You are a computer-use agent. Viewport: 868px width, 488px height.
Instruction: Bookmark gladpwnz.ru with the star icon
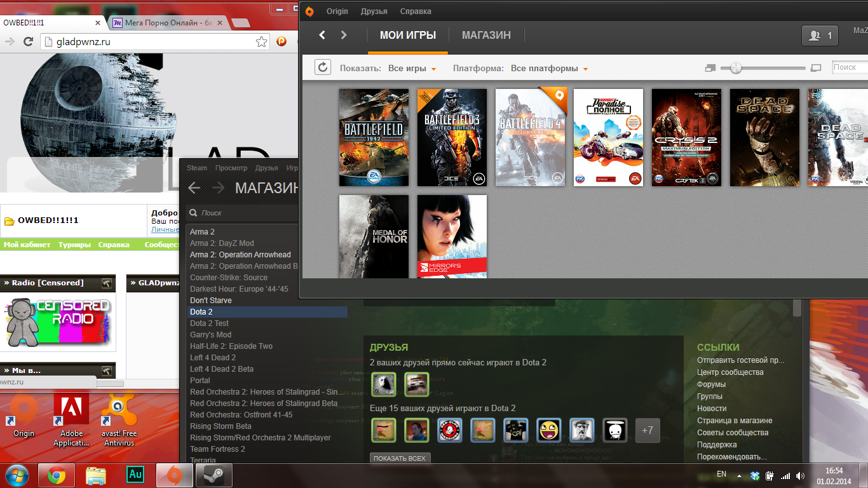pos(261,42)
